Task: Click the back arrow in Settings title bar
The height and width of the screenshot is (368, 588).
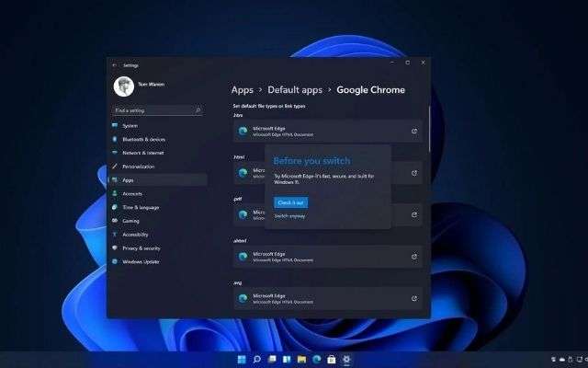Action: [114, 65]
